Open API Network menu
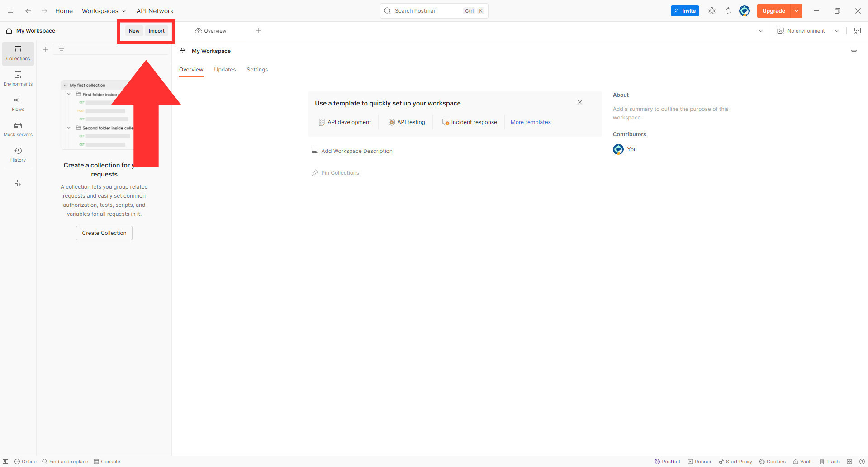 (x=155, y=11)
